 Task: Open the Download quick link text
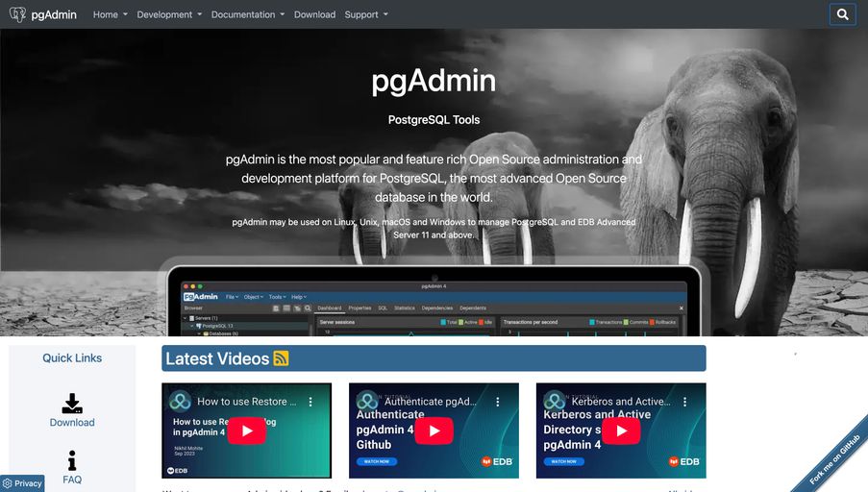72,422
